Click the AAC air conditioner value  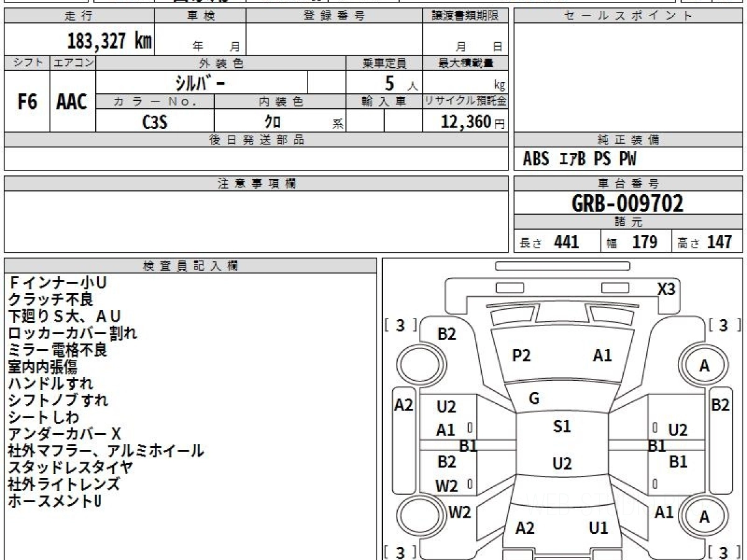73,101
